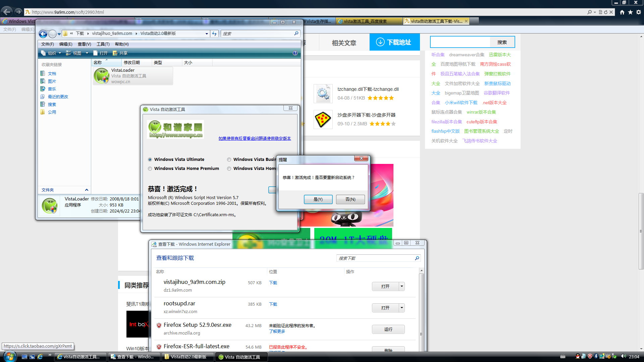
Task: Click 相关文章 tab on webpage
Action: [344, 43]
